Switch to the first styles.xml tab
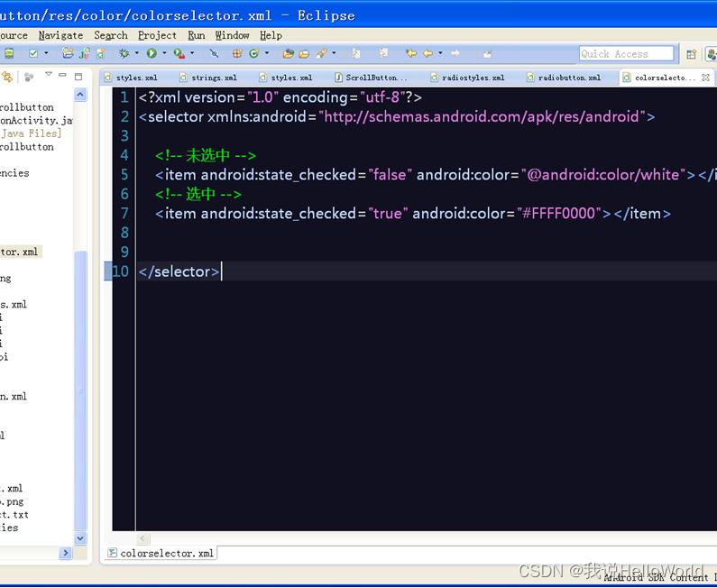 [130, 78]
